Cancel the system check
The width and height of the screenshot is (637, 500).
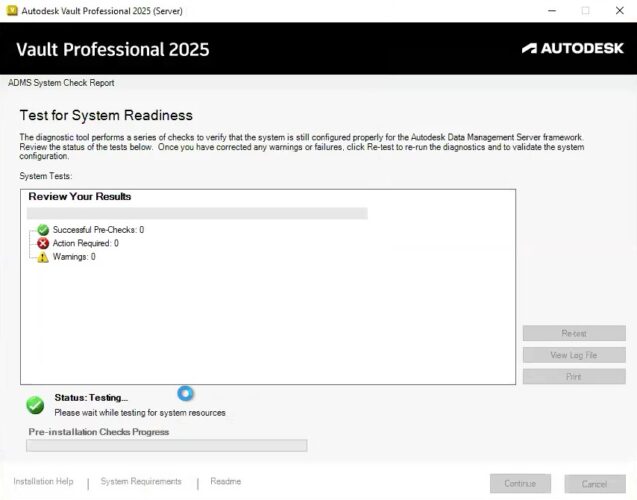tap(594, 484)
